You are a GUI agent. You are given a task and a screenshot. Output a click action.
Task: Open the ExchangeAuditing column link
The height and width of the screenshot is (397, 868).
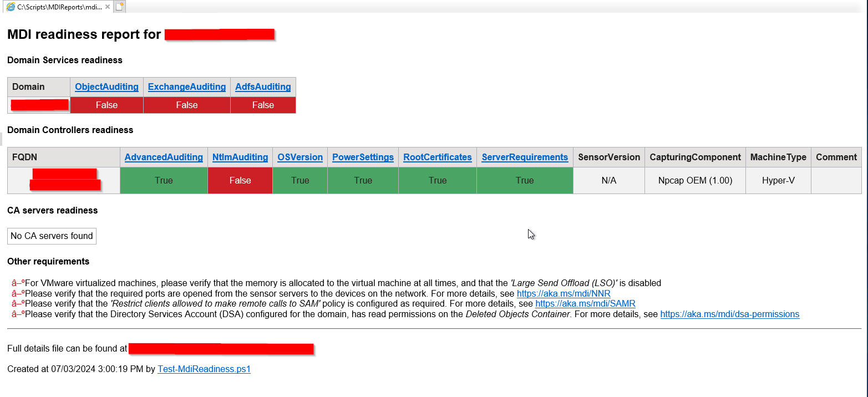(x=186, y=86)
